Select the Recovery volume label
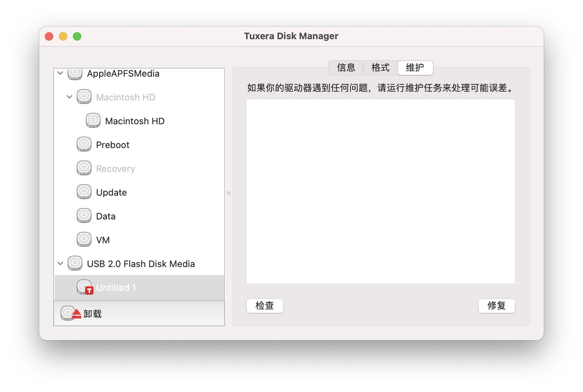The height and width of the screenshot is (392, 583). coord(115,169)
